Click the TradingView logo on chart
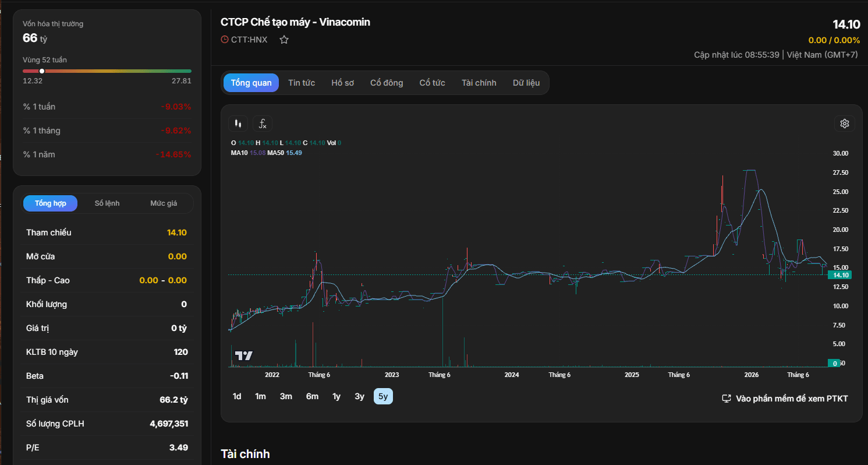The image size is (868, 465). point(243,355)
